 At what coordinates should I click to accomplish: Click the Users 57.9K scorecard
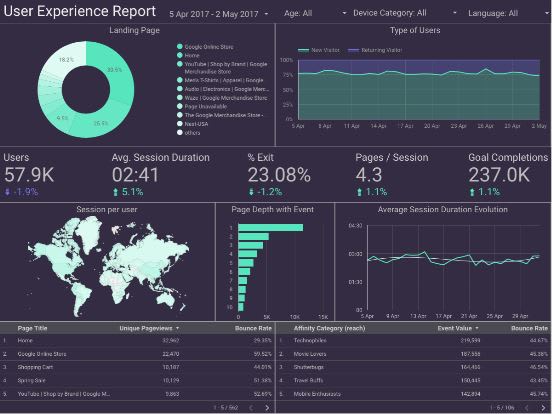click(29, 174)
